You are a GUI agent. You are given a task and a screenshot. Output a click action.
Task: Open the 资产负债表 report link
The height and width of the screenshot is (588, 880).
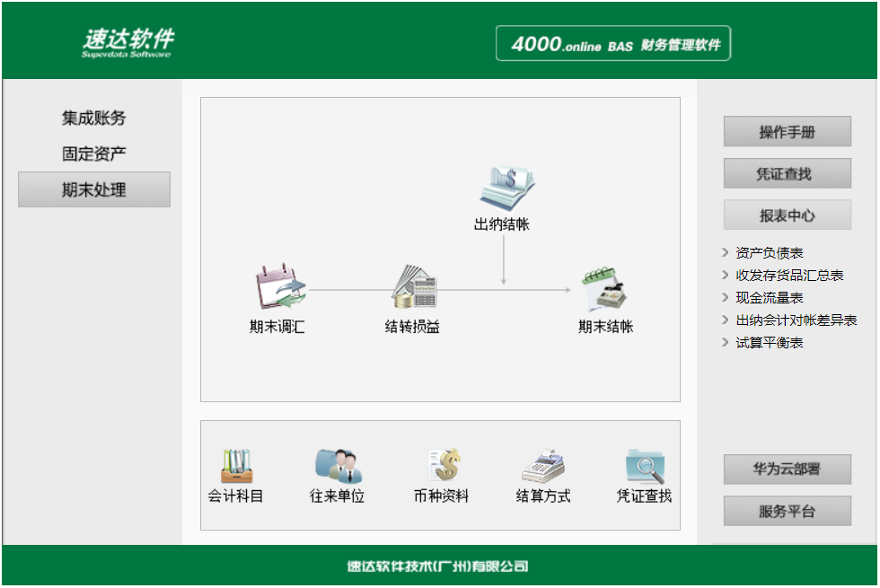(769, 253)
